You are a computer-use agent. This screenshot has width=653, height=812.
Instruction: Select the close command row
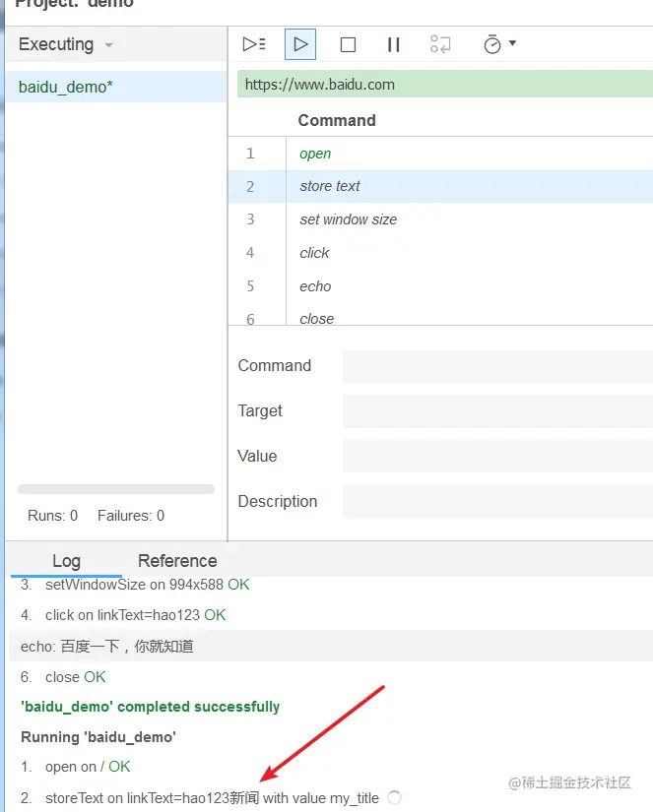click(x=440, y=315)
